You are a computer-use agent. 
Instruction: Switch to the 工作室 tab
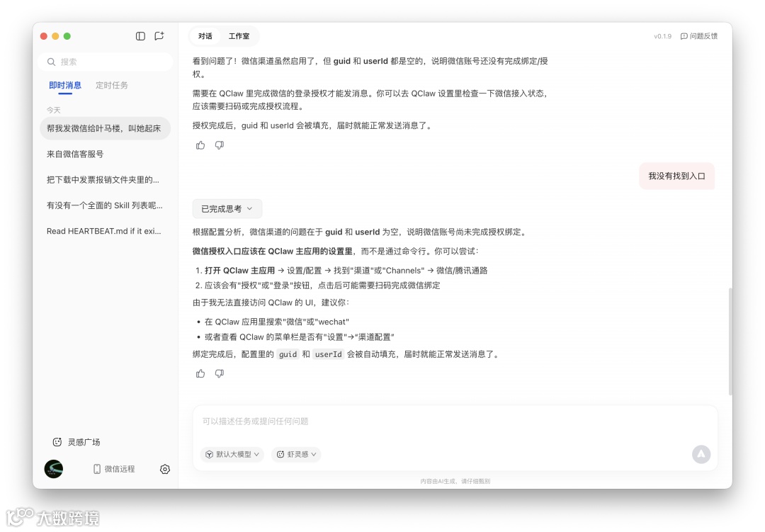[x=239, y=36]
